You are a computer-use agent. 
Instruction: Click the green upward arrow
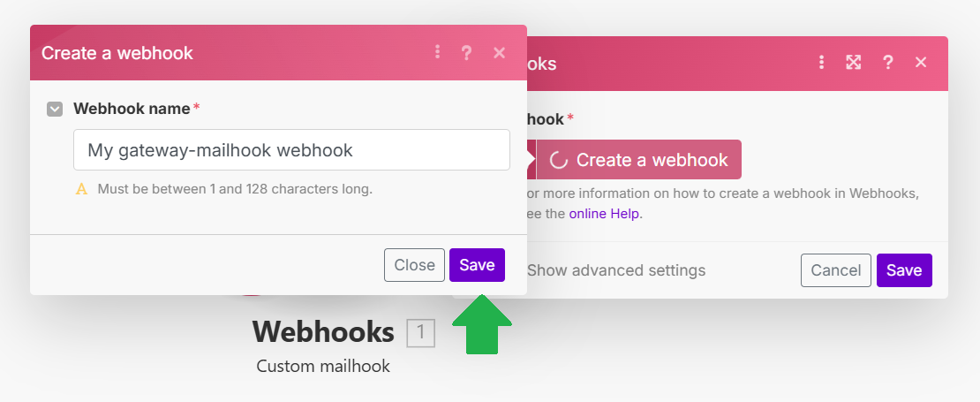point(482,324)
